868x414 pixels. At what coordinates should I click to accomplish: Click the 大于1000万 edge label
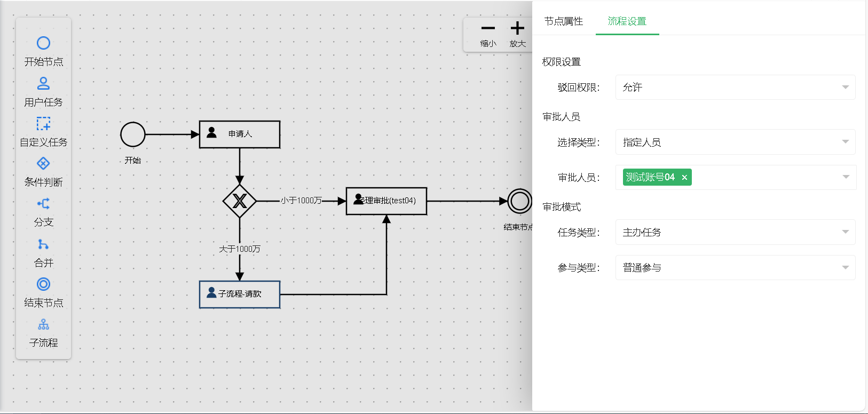point(240,249)
